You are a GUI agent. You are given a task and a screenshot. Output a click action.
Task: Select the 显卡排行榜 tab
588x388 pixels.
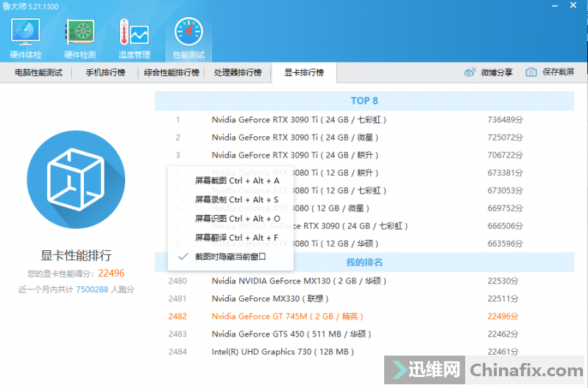304,73
